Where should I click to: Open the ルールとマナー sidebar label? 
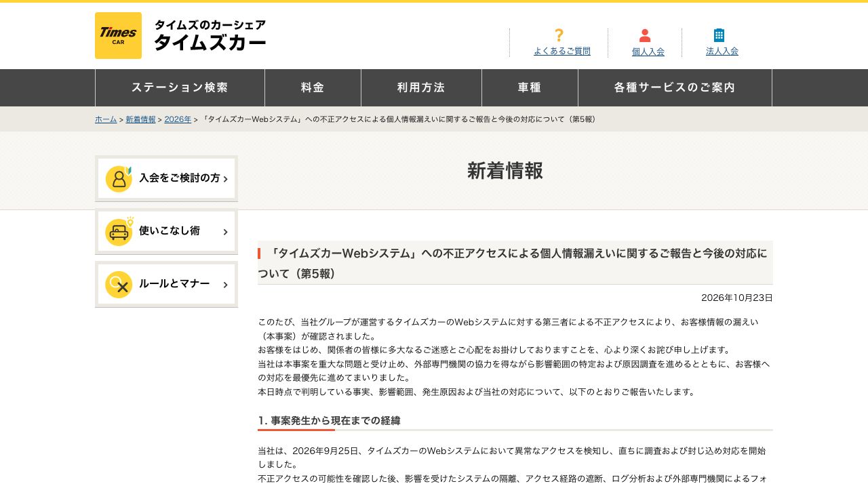[174, 284]
